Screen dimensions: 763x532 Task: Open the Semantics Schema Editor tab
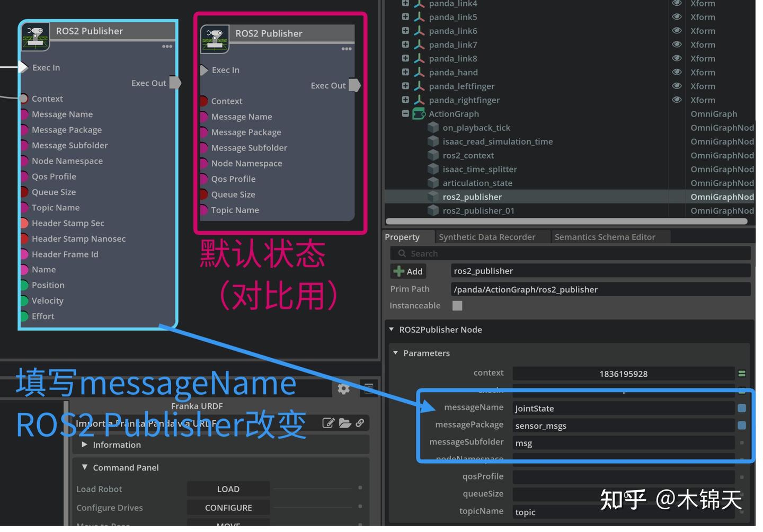[605, 236]
